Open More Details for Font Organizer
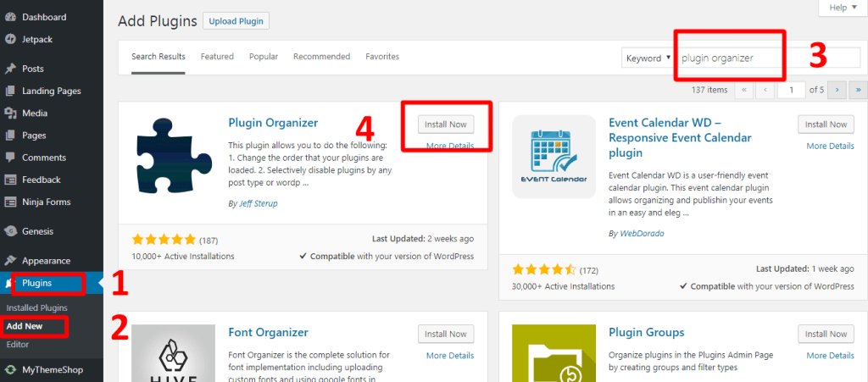 450,356
